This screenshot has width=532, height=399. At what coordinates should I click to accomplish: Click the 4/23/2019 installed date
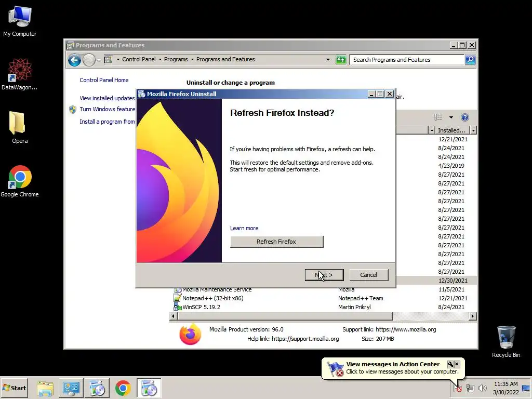tap(451, 166)
